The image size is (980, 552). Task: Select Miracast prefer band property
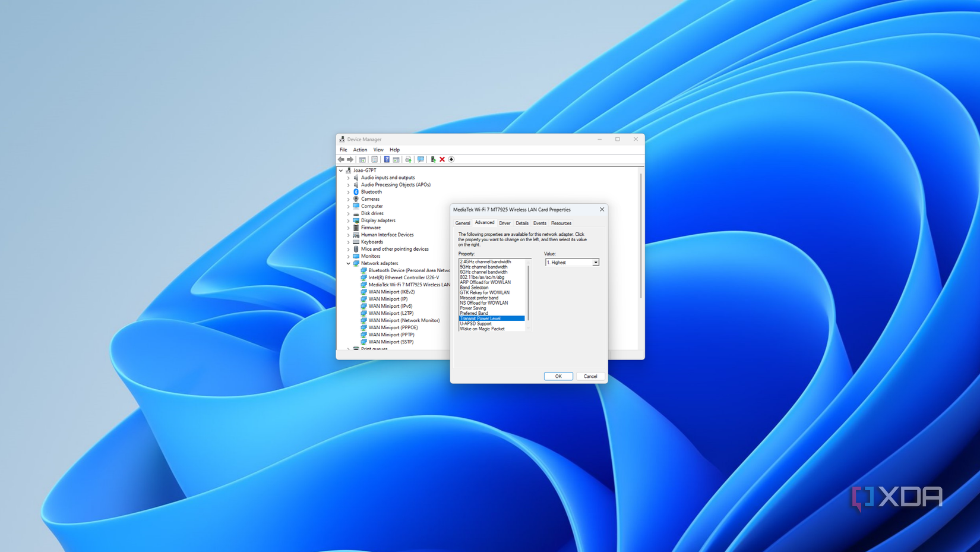492,298
